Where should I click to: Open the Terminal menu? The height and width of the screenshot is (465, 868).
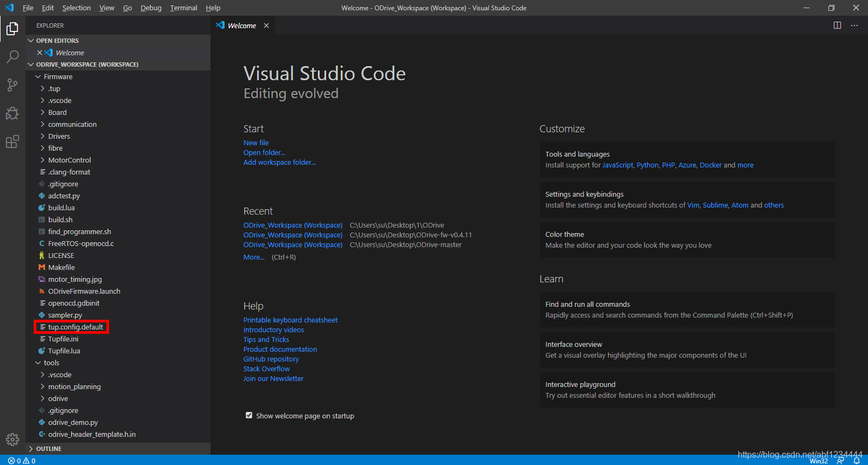point(184,8)
